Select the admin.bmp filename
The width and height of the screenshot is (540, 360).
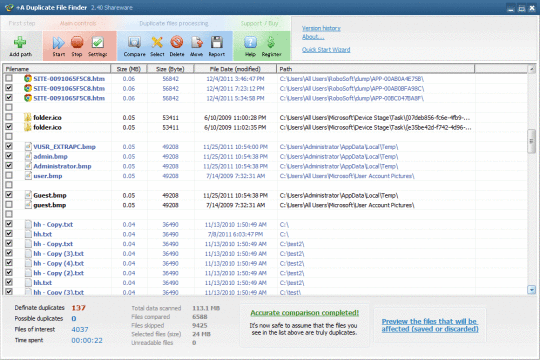click(51, 156)
